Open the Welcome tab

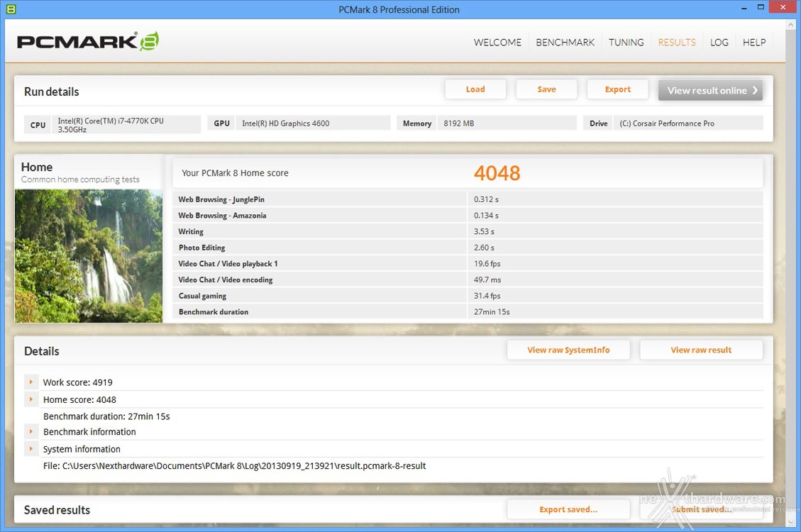tap(497, 43)
